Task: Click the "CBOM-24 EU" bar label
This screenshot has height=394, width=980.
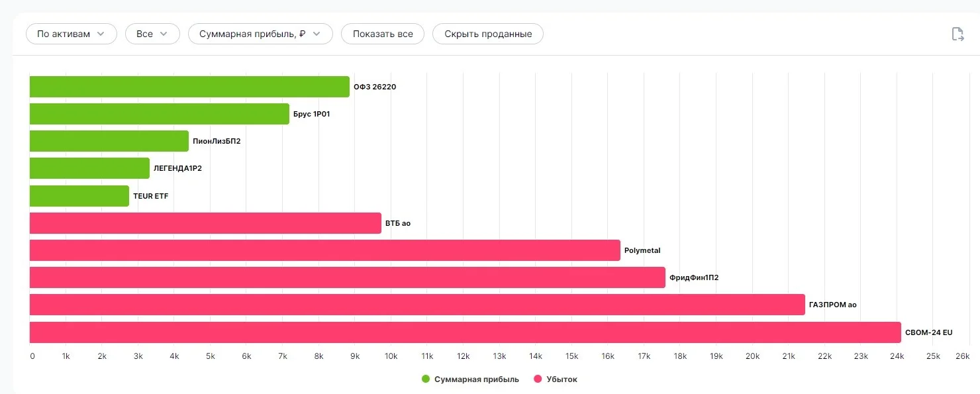Action: tap(929, 332)
